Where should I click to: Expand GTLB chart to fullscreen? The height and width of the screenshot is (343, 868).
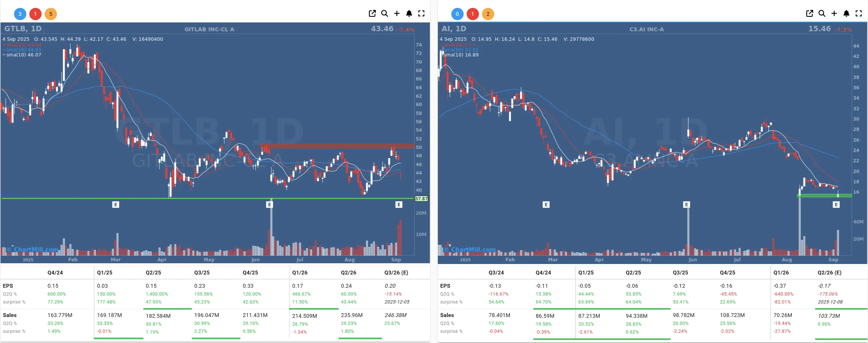(421, 14)
